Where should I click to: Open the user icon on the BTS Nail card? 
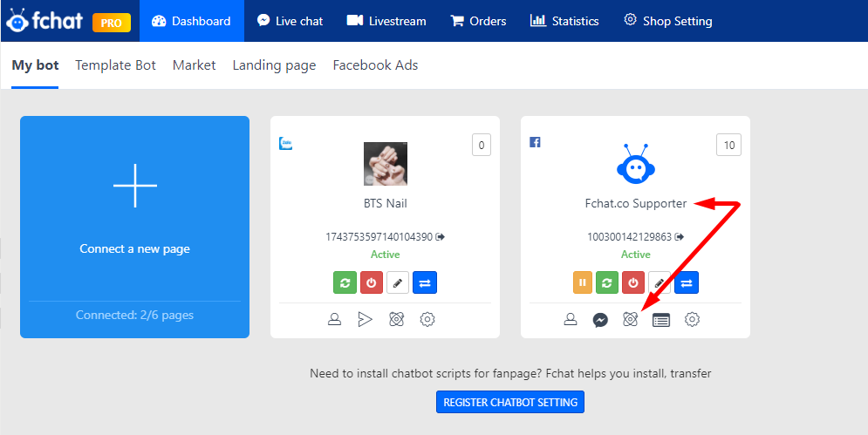[x=334, y=319]
